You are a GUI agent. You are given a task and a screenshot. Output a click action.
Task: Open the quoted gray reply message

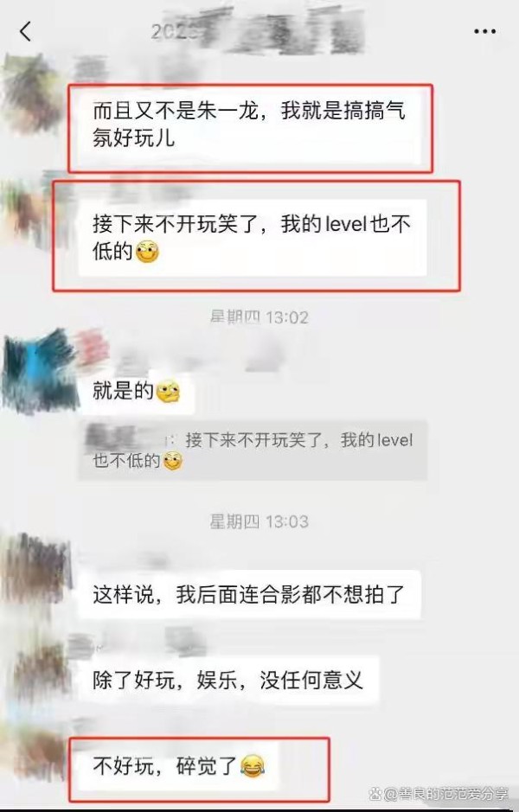253,451
